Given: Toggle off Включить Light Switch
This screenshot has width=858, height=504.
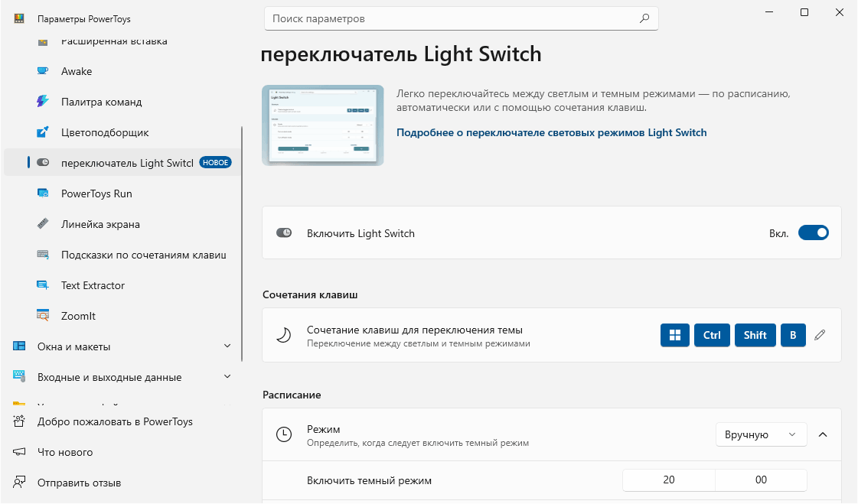Looking at the screenshot, I should pos(813,233).
